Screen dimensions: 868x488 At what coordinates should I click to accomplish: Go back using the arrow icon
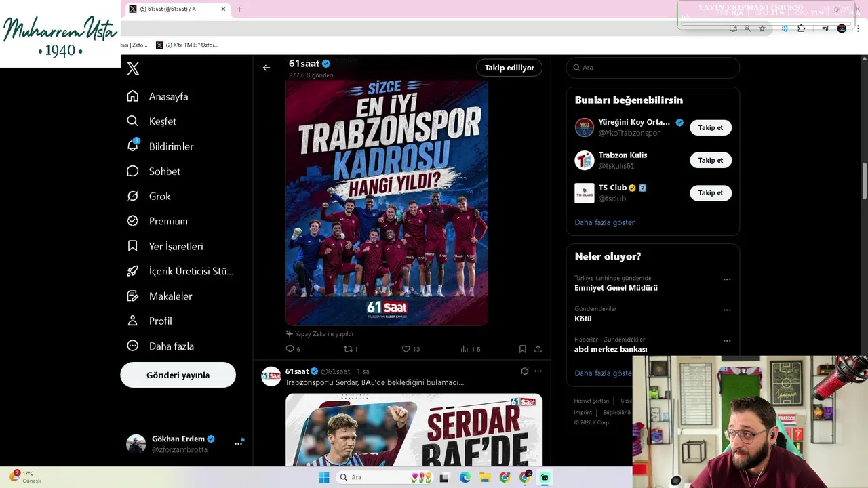pos(267,68)
